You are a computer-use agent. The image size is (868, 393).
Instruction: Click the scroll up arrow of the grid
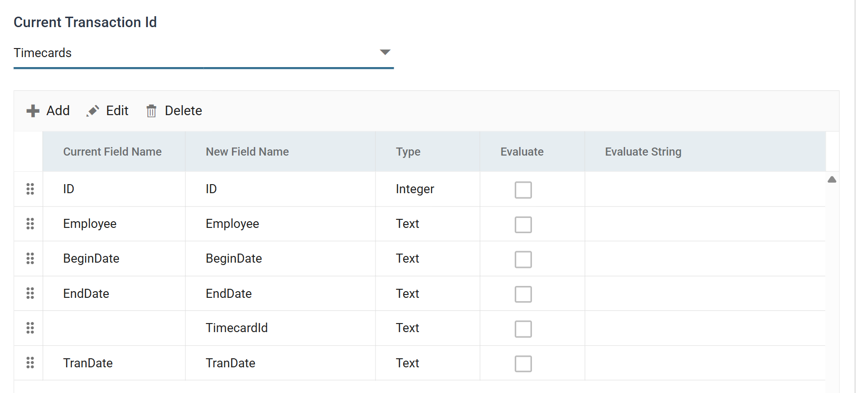click(832, 179)
